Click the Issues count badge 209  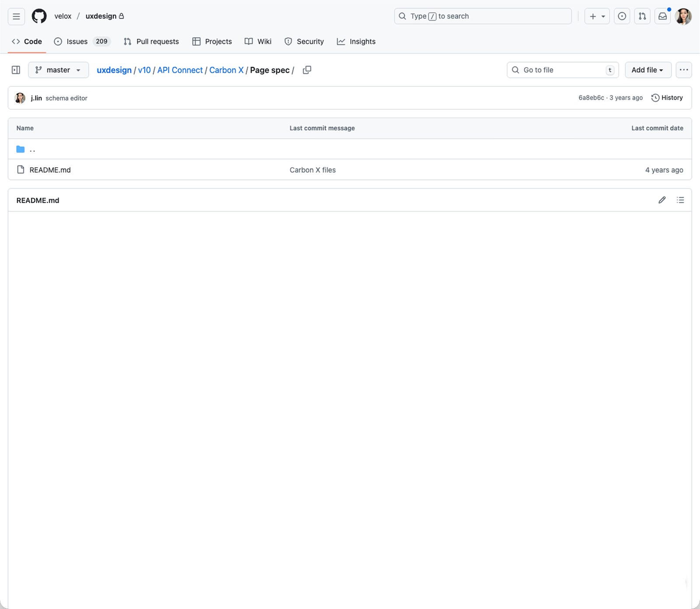(101, 41)
